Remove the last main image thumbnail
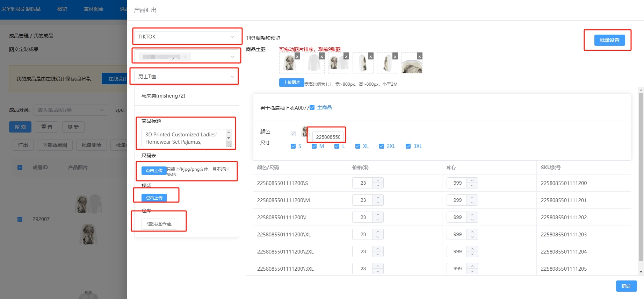 tap(419, 56)
